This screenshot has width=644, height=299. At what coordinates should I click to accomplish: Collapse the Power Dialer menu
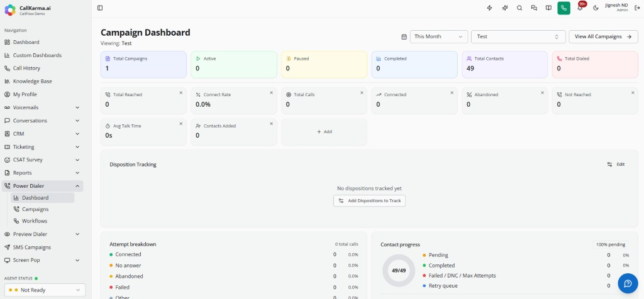(42, 186)
